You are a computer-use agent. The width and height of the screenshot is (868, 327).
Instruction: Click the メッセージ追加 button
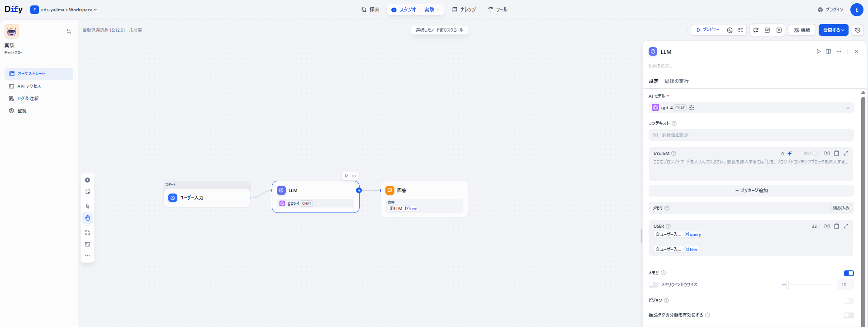point(751,191)
